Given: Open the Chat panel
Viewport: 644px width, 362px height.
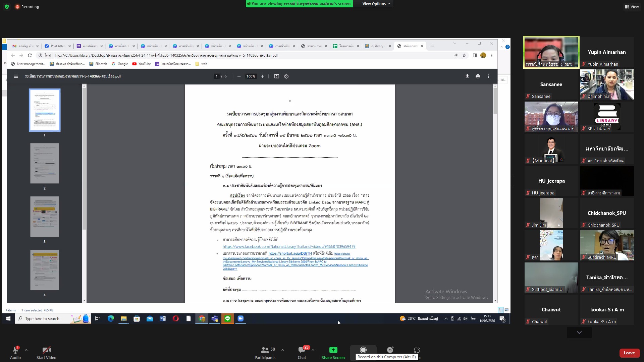Looking at the screenshot, I should pyautogui.click(x=302, y=350).
